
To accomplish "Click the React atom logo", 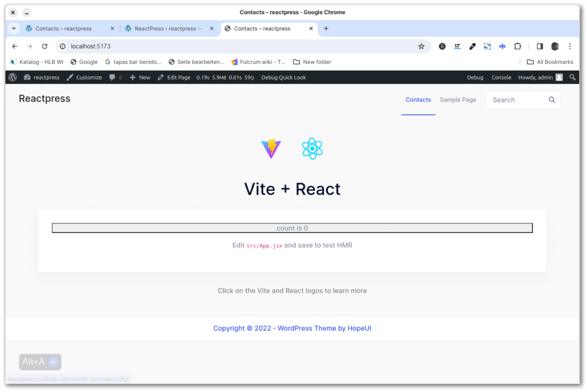I will click(312, 148).
